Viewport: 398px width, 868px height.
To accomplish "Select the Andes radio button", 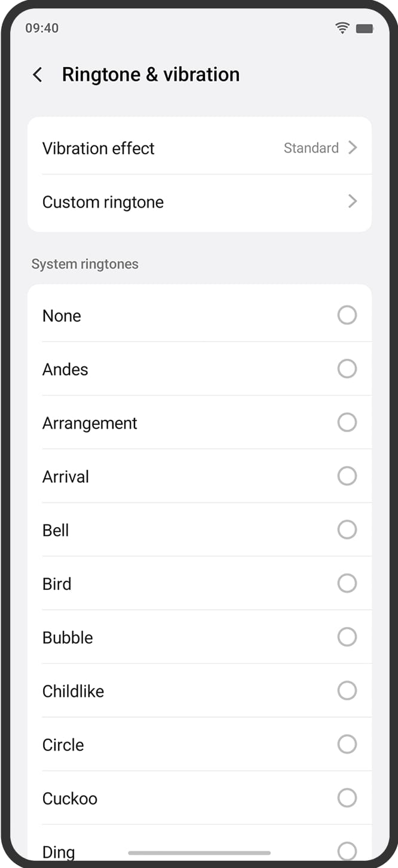I will coord(347,369).
